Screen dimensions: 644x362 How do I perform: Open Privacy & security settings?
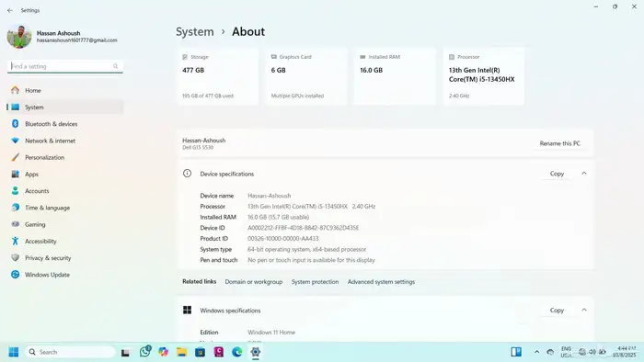[x=65, y=258]
